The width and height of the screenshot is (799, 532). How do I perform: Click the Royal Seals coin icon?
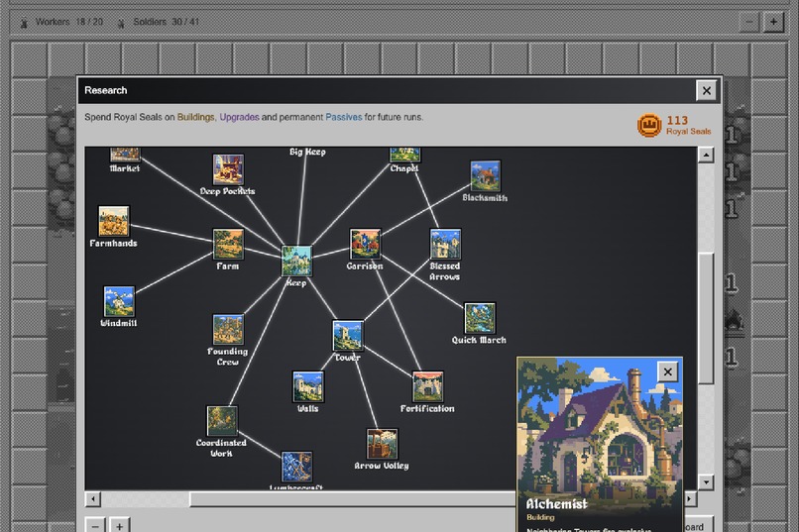(649, 125)
